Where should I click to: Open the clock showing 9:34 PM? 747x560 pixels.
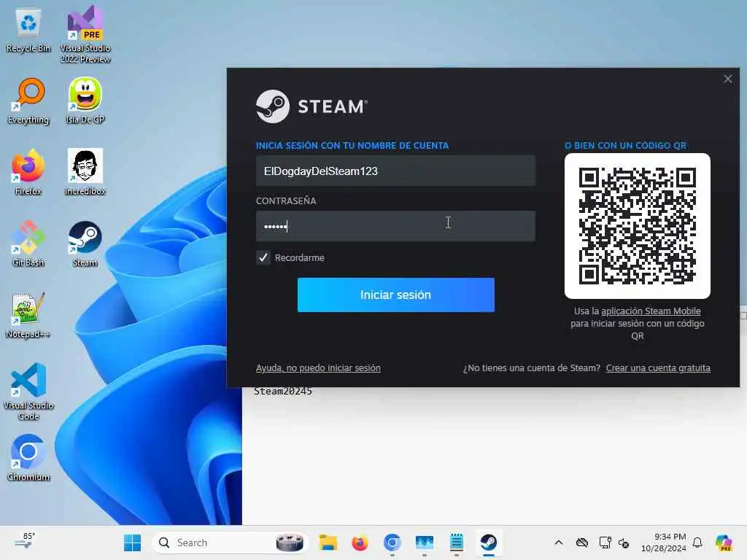(x=664, y=542)
